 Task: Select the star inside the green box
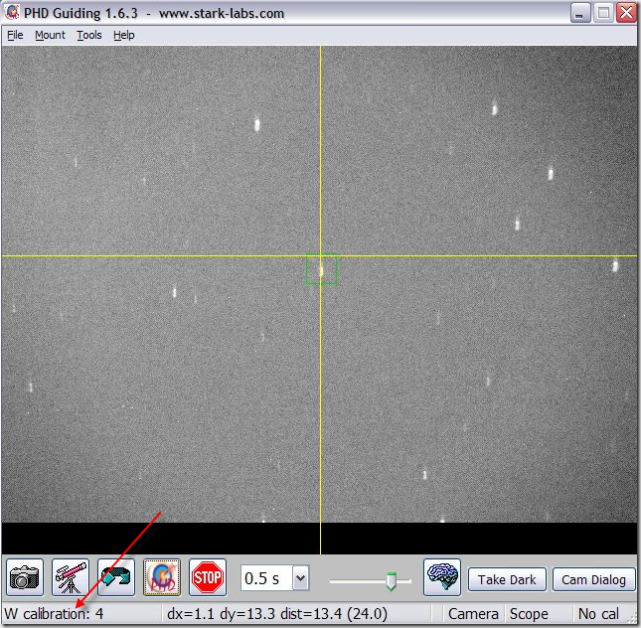(321, 269)
